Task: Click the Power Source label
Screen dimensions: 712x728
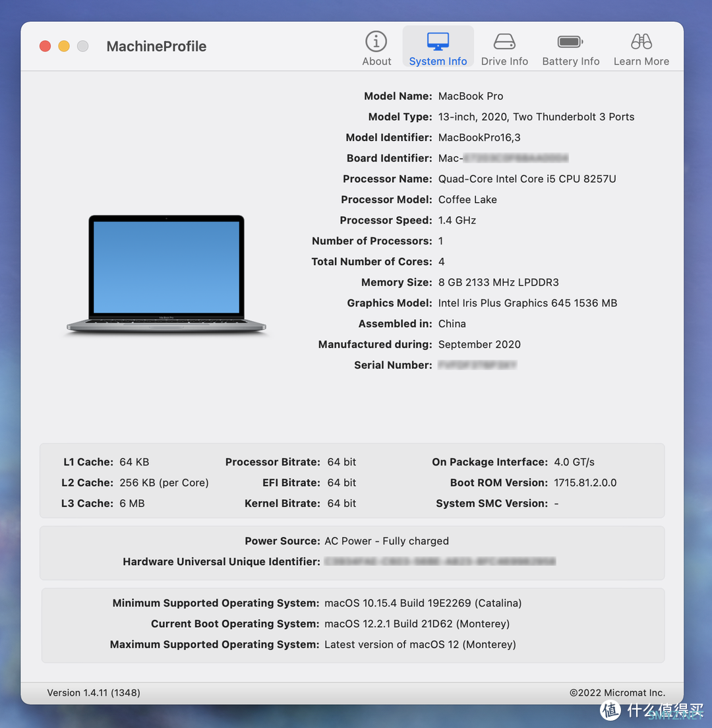Action: [282, 541]
